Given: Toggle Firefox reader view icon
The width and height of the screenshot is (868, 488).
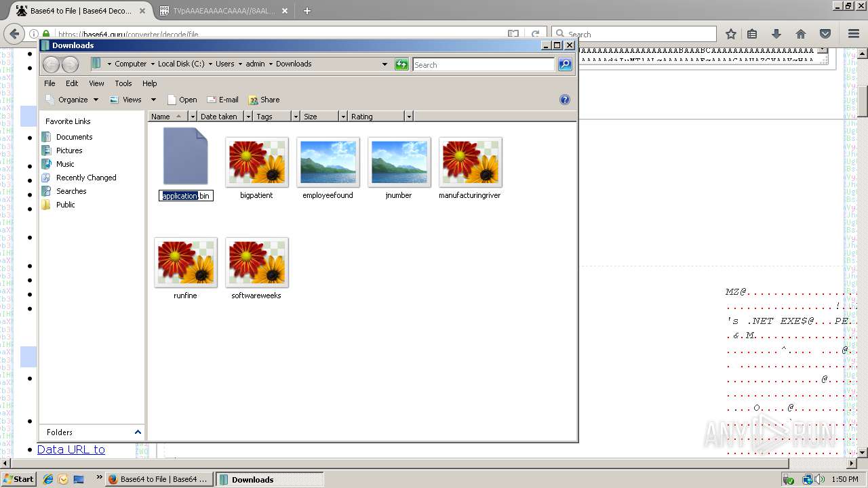Looking at the screenshot, I should 513,34.
